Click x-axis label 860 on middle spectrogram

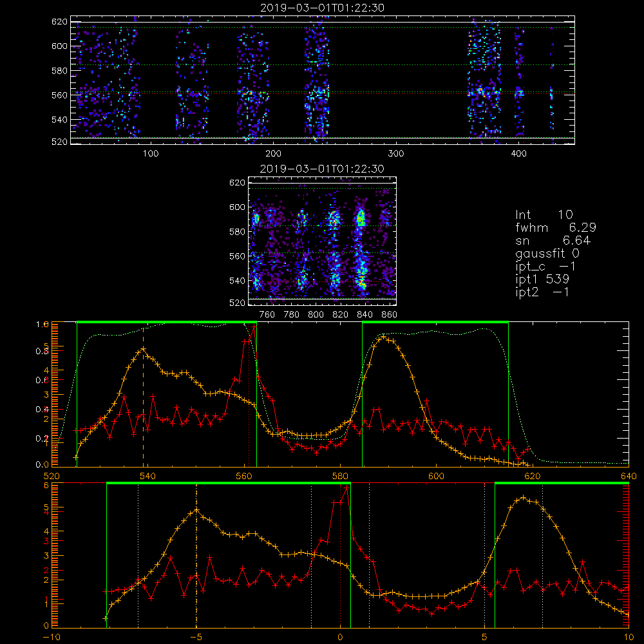coord(390,315)
